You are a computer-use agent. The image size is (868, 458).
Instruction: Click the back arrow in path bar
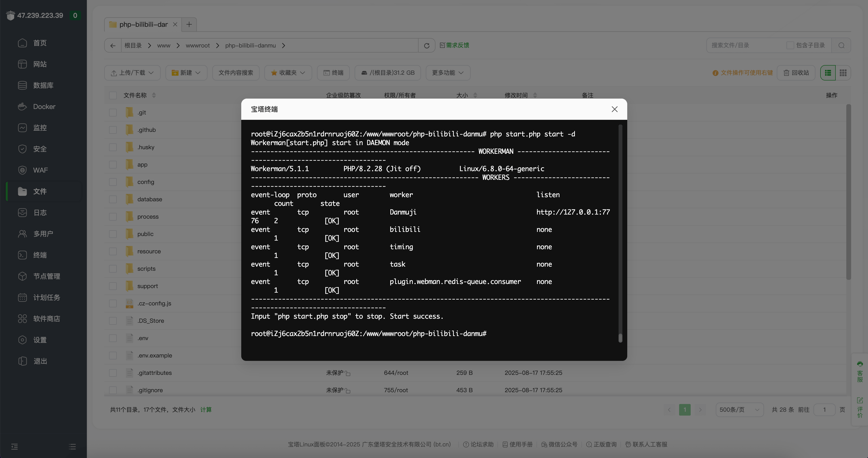click(113, 46)
